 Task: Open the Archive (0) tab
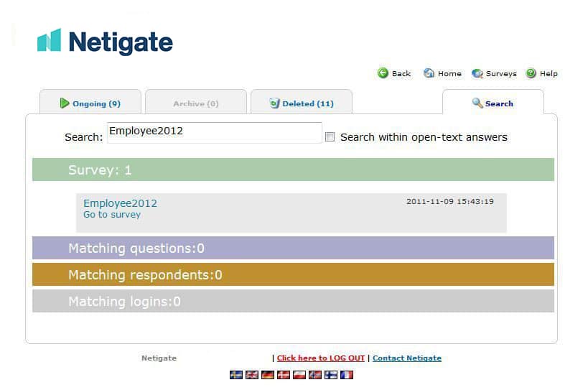pyautogui.click(x=196, y=103)
